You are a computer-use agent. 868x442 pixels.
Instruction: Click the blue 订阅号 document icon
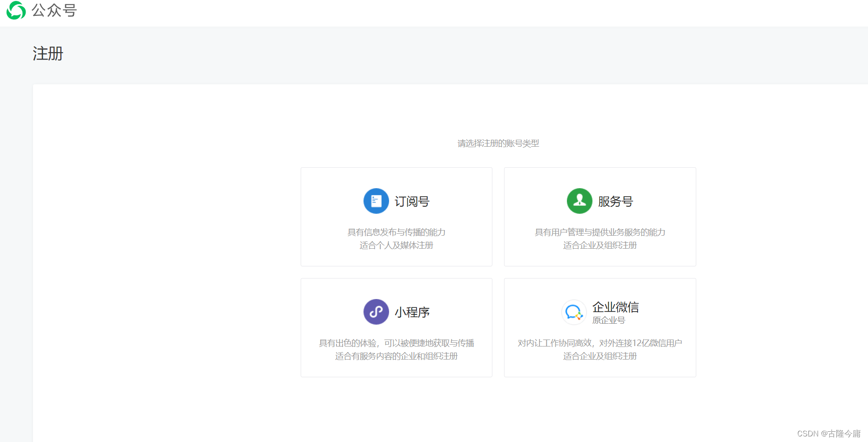point(376,201)
